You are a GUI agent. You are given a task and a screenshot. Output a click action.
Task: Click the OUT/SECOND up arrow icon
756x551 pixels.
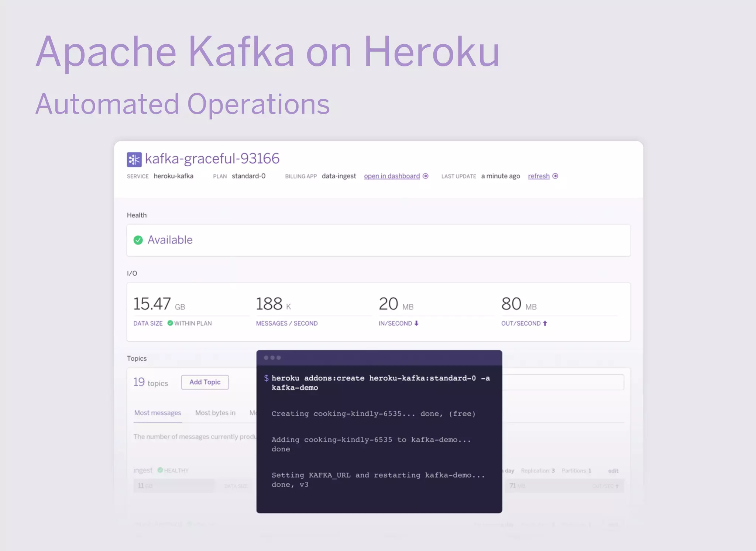point(545,323)
